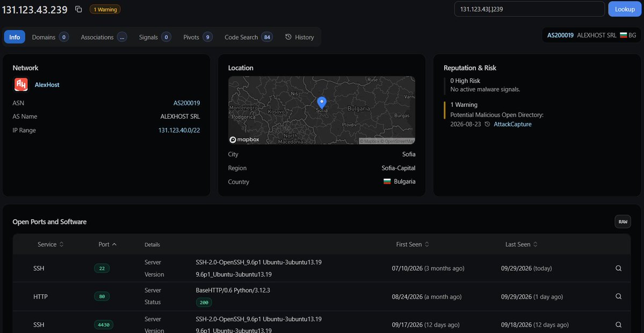This screenshot has height=333, width=644.
Task: Open the Domains tab
Action: pos(50,37)
